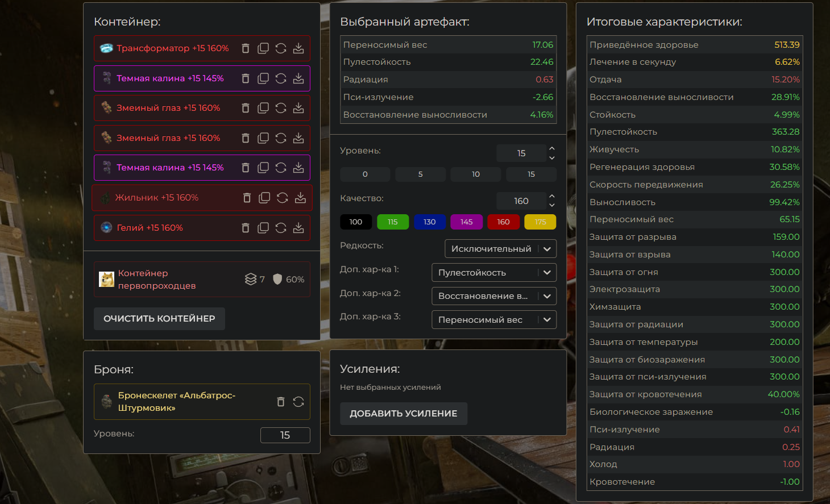Image resolution: width=830 pixels, height=504 pixels.
Task: Choose the black 100 quality swatch
Action: (356, 222)
